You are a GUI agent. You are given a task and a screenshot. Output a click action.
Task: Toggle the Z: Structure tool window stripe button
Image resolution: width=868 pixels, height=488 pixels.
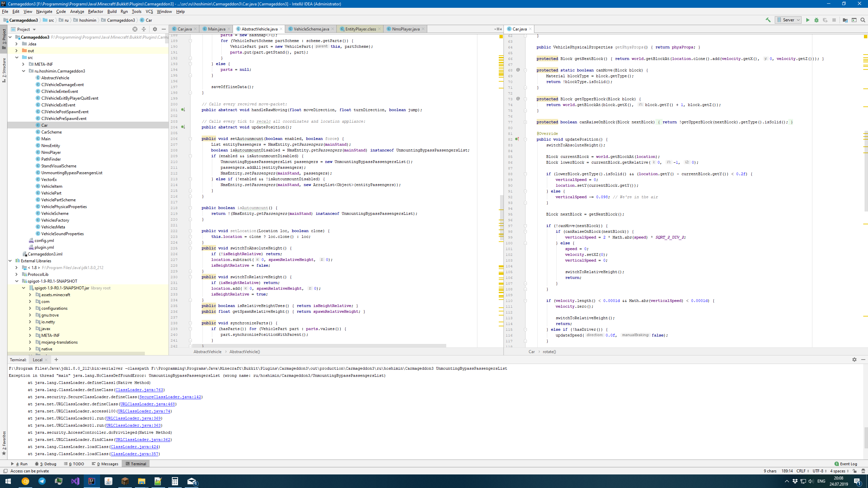click(x=4, y=69)
